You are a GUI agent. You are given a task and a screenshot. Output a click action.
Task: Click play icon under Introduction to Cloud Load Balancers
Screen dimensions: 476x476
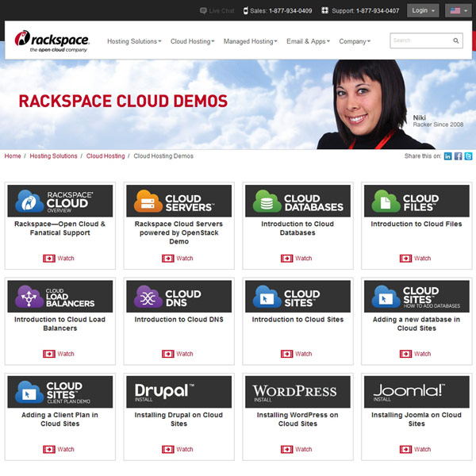point(49,354)
